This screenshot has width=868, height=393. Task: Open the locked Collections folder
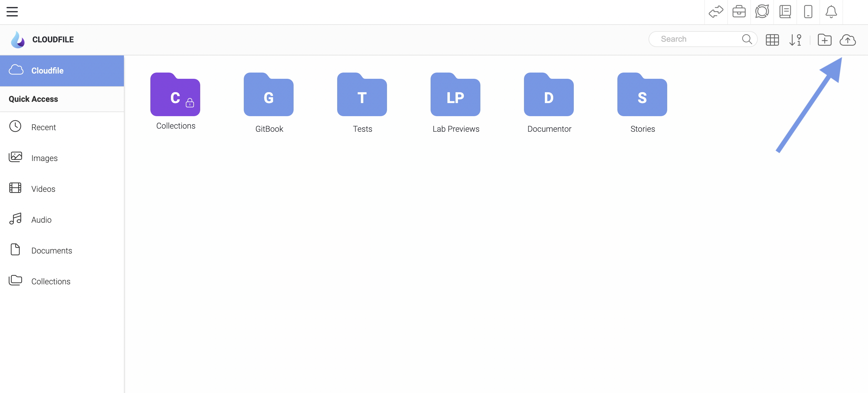click(x=175, y=95)
